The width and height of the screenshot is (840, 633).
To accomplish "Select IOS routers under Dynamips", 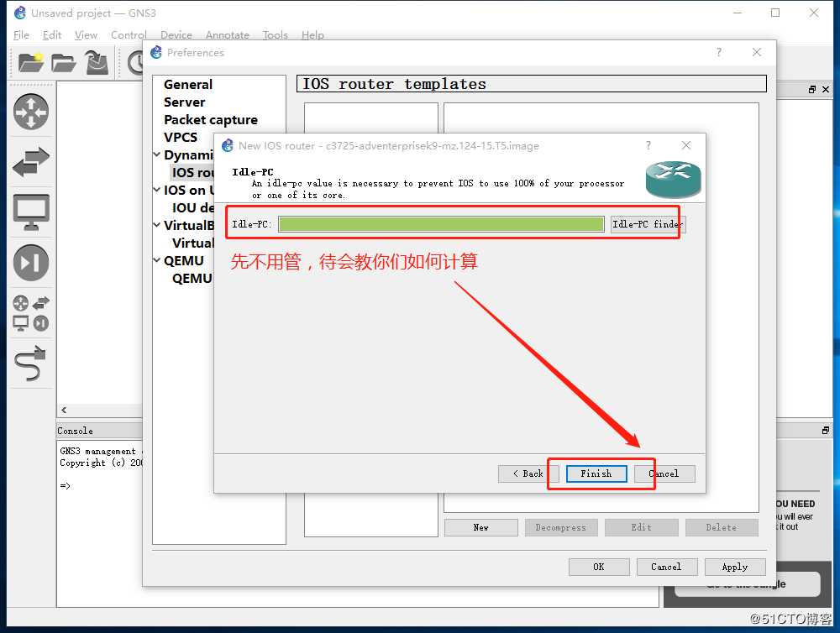I will point(192,172).
